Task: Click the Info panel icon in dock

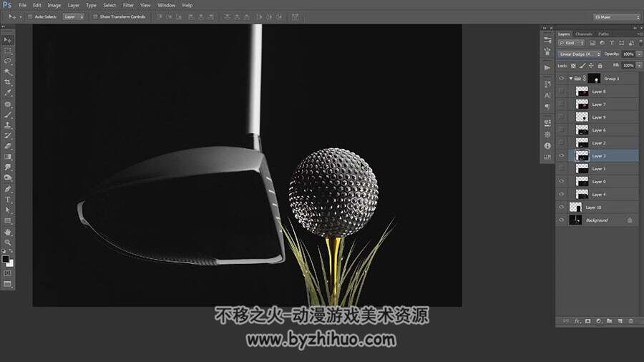Action: (x=547, y=146)
